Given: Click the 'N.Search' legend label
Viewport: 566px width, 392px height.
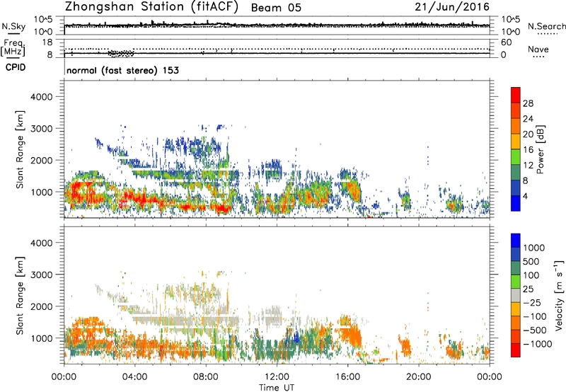Looking at the screenshot, I should pos(546,26).
